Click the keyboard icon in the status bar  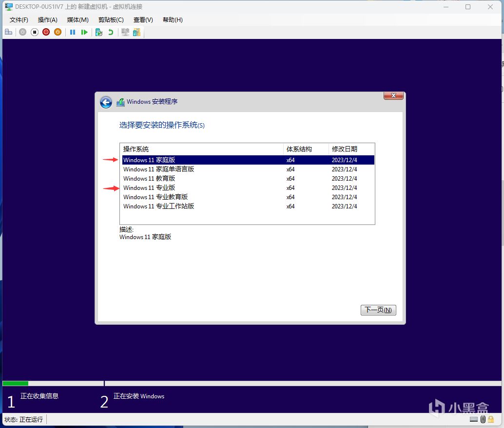(474, 419)
